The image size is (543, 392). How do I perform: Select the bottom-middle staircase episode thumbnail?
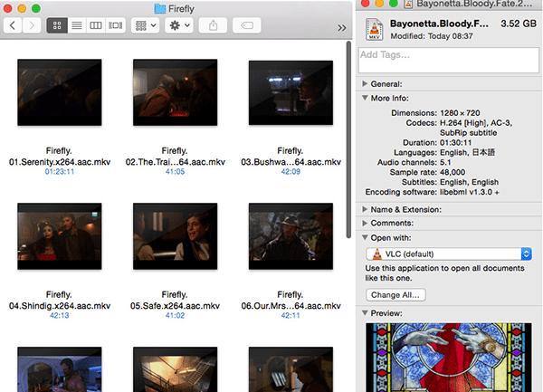[x=176, y=369]
